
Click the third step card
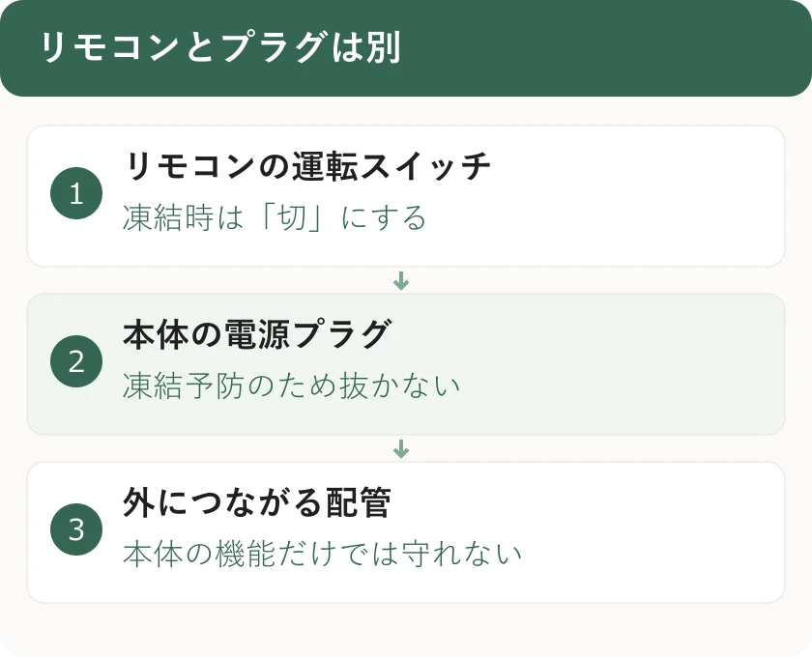[406, 532]
